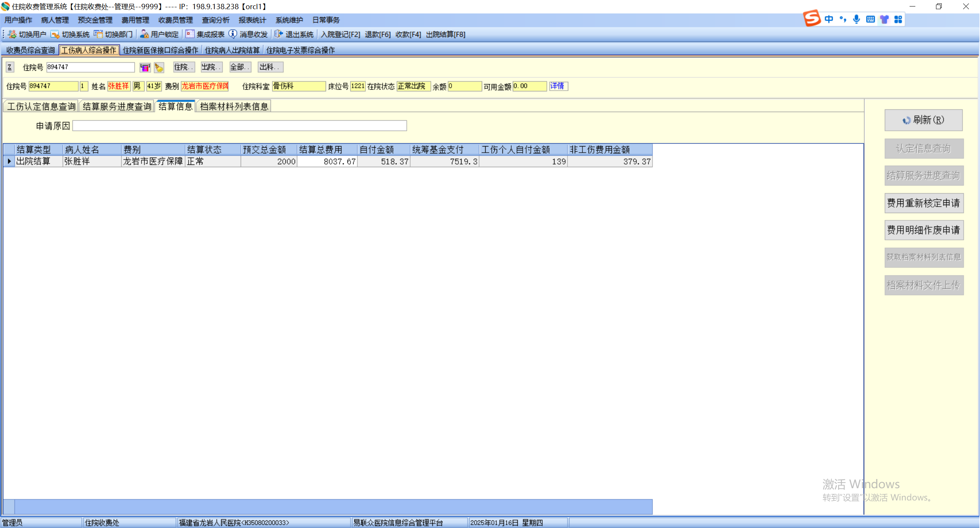Click the 费用重新核定申请 button

click(x=923, y=203)
